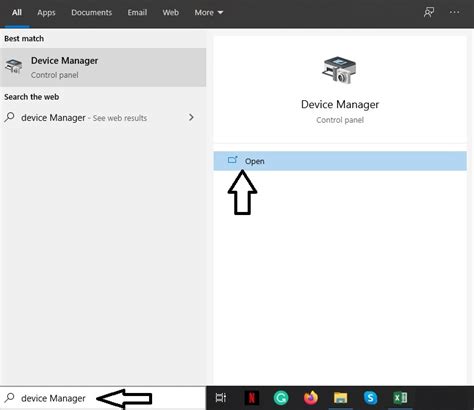
Task: Click Open to launch Device Manager
Action: [340, 161]
